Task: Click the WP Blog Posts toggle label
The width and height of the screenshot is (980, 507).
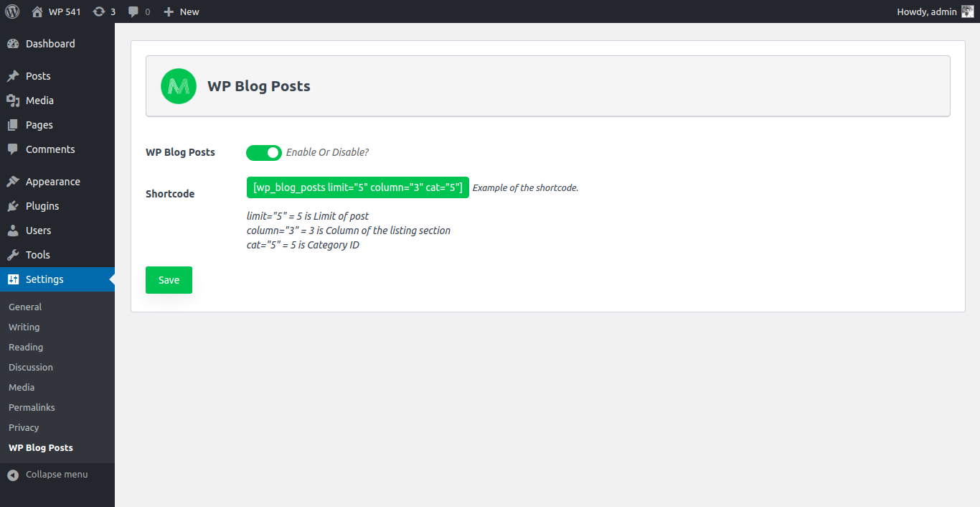Action: click(180, 152)
